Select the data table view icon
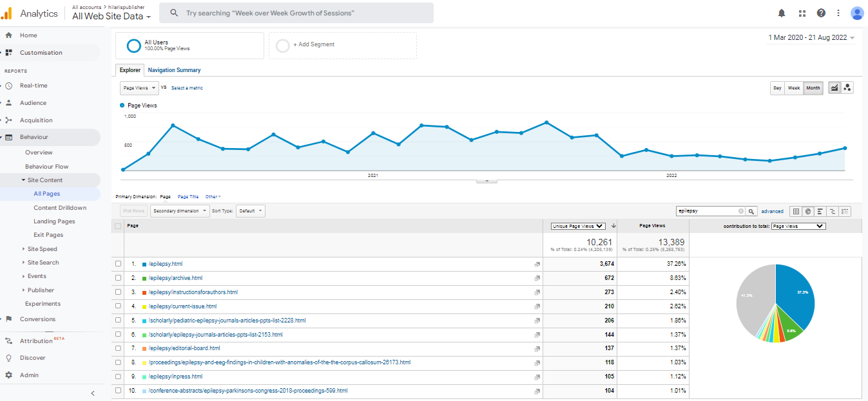 pos(796,211)
